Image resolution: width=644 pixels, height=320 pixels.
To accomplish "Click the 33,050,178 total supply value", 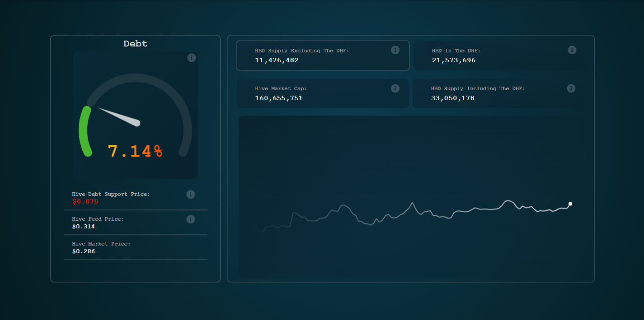I will [x=453, y=98].
